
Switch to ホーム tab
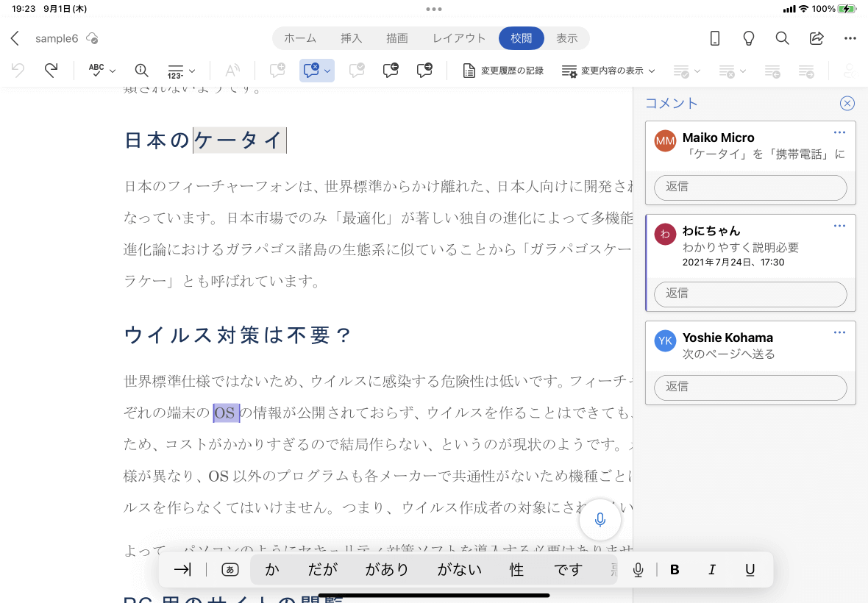point(300,38)
